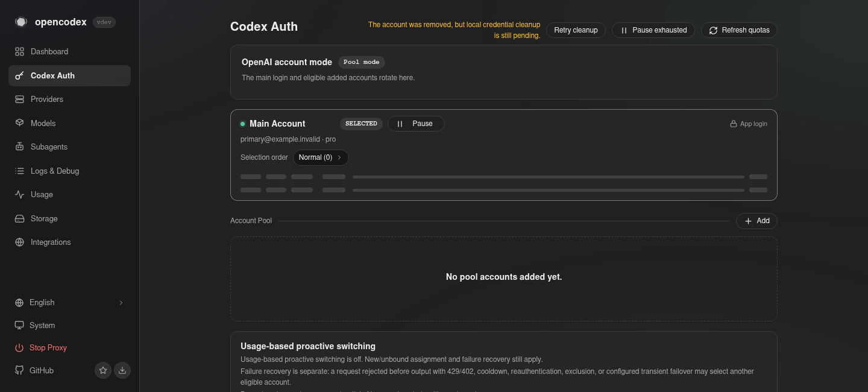
Task: Open the Normal (0) selection order dropdown
Action: pyautogui.click(x=321, y=157)
